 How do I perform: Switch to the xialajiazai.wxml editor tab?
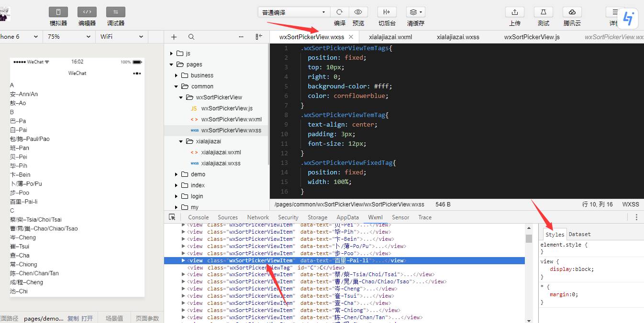(x=390, y=37)
